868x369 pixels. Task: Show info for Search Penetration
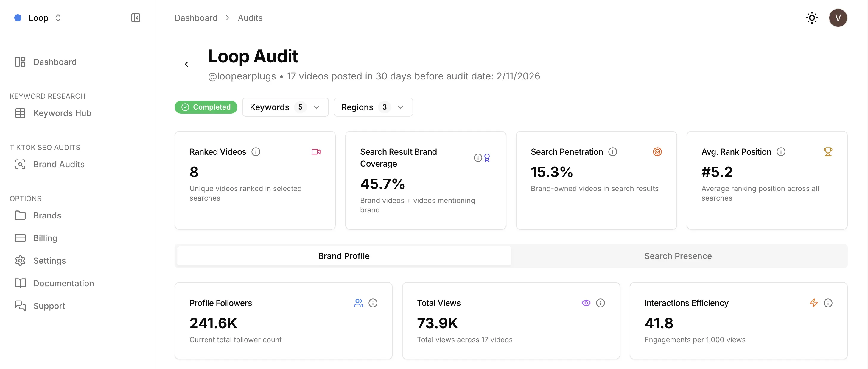[613, 152]
